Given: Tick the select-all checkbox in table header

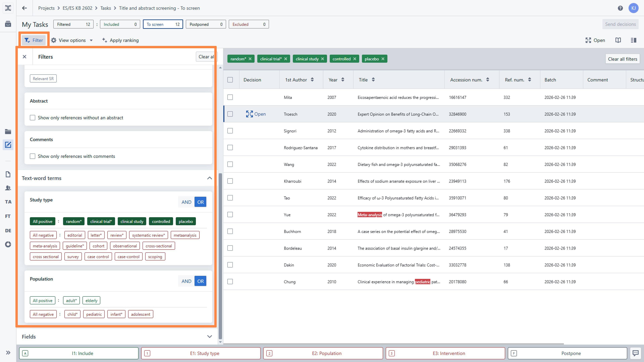Looking at the screenshot, I should point(230,80).
